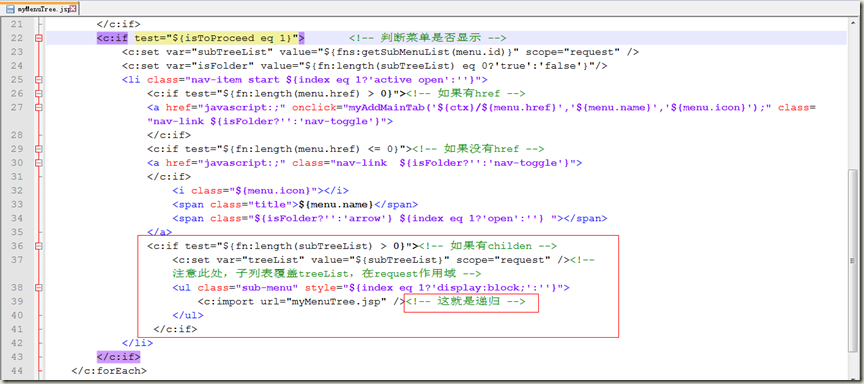Screen dimensions: 864x384
Task: Click the <li class="nav-item start tag
Action: coord(201,80)
